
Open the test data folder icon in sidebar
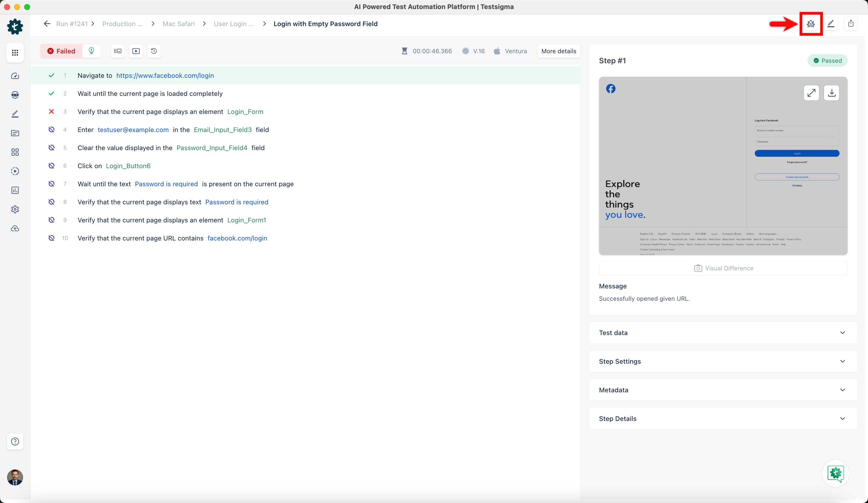coord(15,133)
